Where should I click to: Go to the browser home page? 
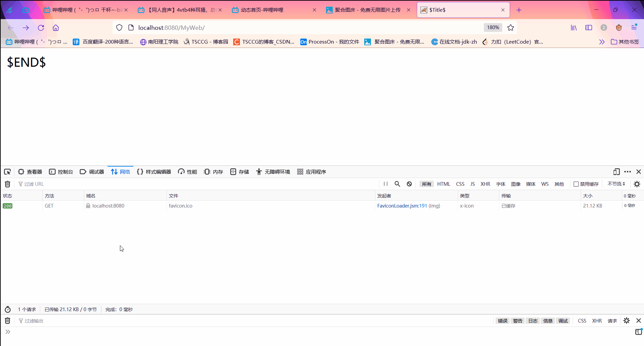[56, 28]
